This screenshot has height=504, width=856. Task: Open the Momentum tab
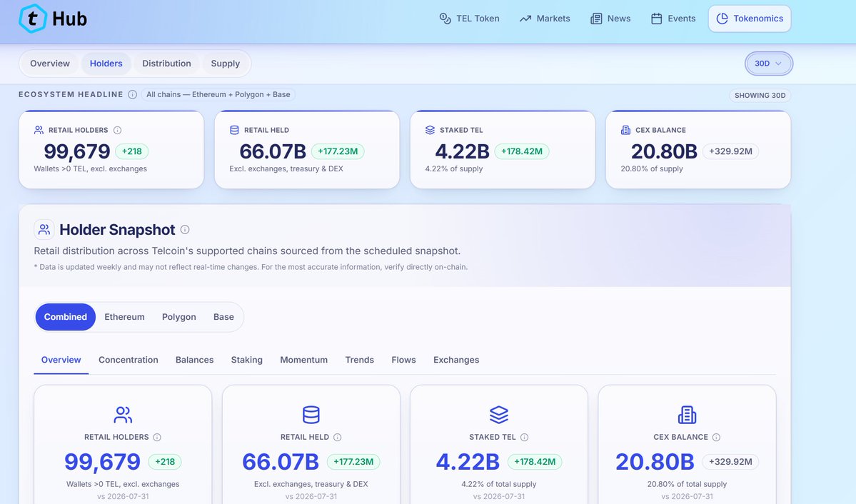304,360
